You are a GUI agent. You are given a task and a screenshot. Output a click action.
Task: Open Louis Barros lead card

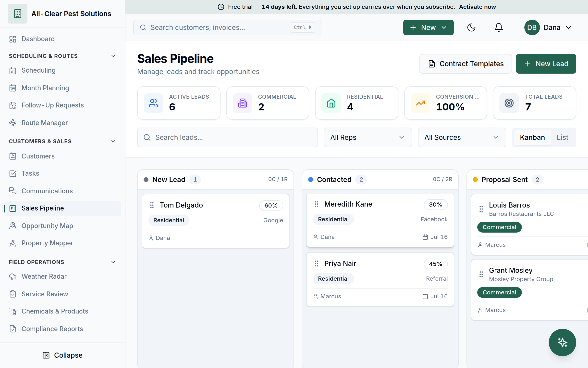click(x=530, y=225)
